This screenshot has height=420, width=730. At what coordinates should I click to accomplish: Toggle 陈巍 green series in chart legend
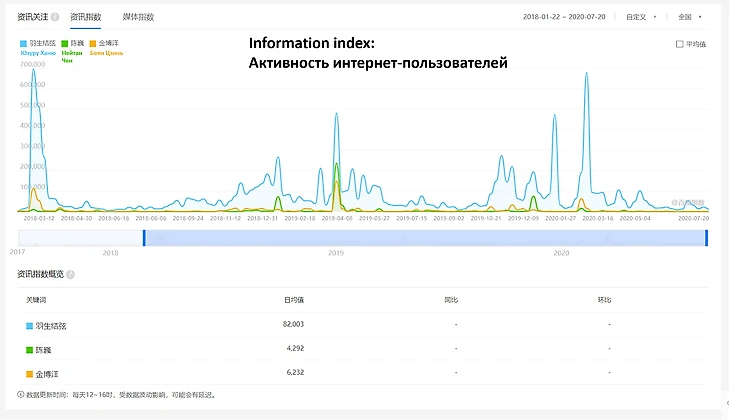click(73, 43)
